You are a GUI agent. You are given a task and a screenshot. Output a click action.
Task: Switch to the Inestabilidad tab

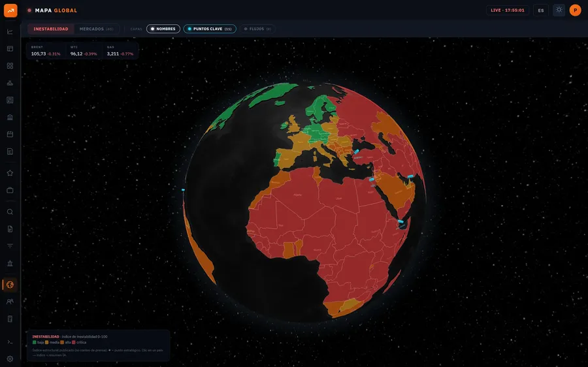click(x=51, y=29)
